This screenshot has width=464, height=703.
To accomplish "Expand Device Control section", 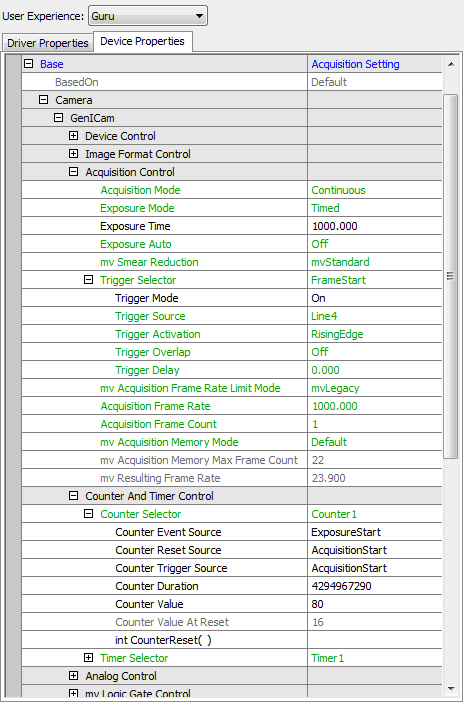I will point(74,136).
